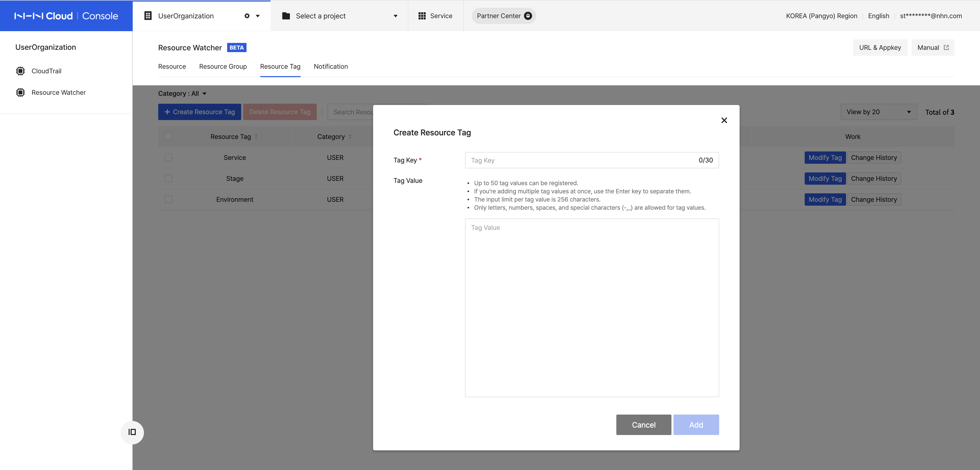Screen dimensions: 980x470
Task: Click the UserOrganization building icon
Action: 148,16
